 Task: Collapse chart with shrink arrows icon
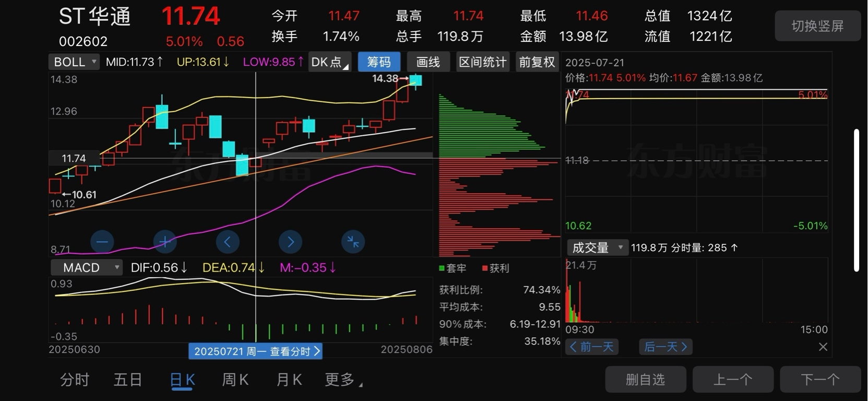pos(353,242)
